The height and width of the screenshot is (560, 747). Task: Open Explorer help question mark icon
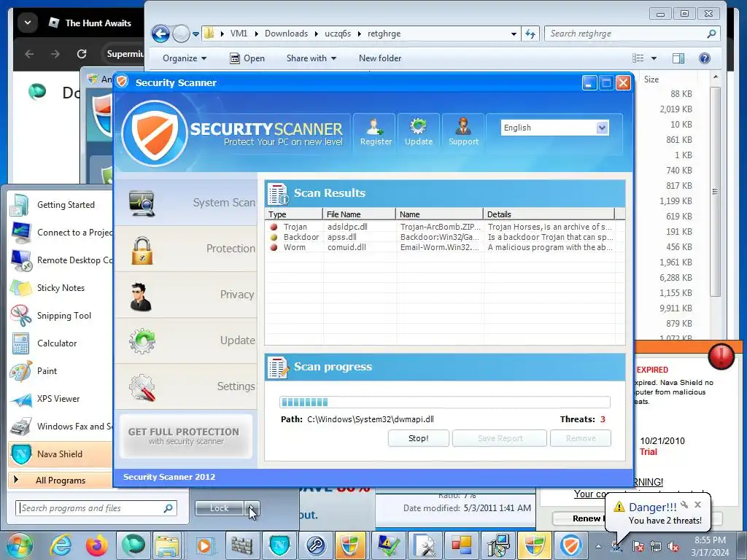(x=705, y=58)
